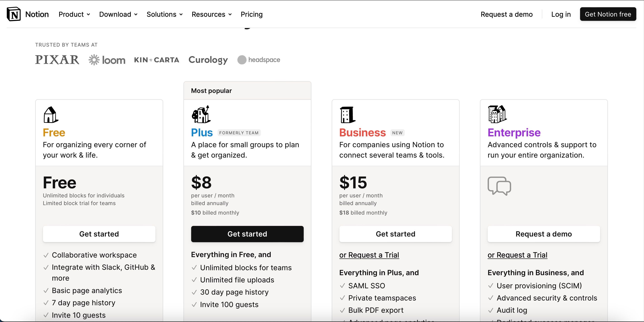Expand the Solutions dropdown menu
The width and height of the screenshot is (644, 322).
tap(165, 14)
